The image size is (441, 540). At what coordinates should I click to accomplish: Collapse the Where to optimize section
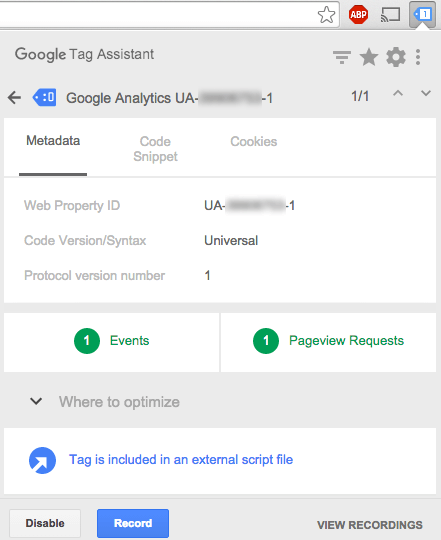coord(36,401)
